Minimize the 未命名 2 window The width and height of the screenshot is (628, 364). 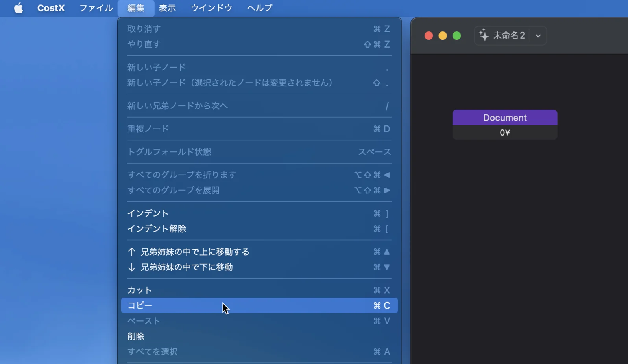443,36
